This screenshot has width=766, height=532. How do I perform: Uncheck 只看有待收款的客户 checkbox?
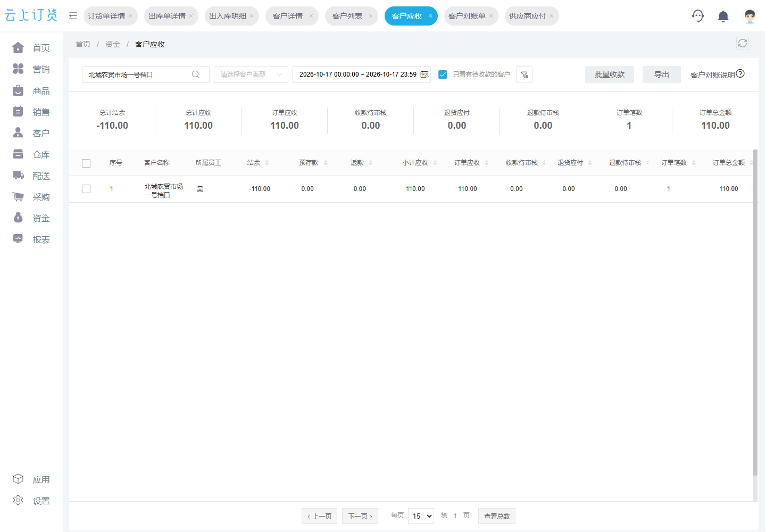[443, 74]
